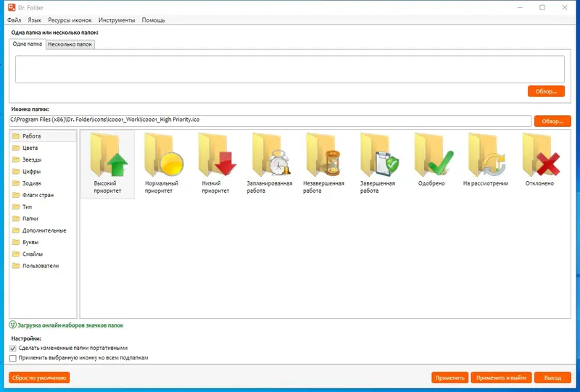Click the icon path field with High Priority.ico
The width and height of the screenshot is (580, 392).
click(x=270, y=120)
